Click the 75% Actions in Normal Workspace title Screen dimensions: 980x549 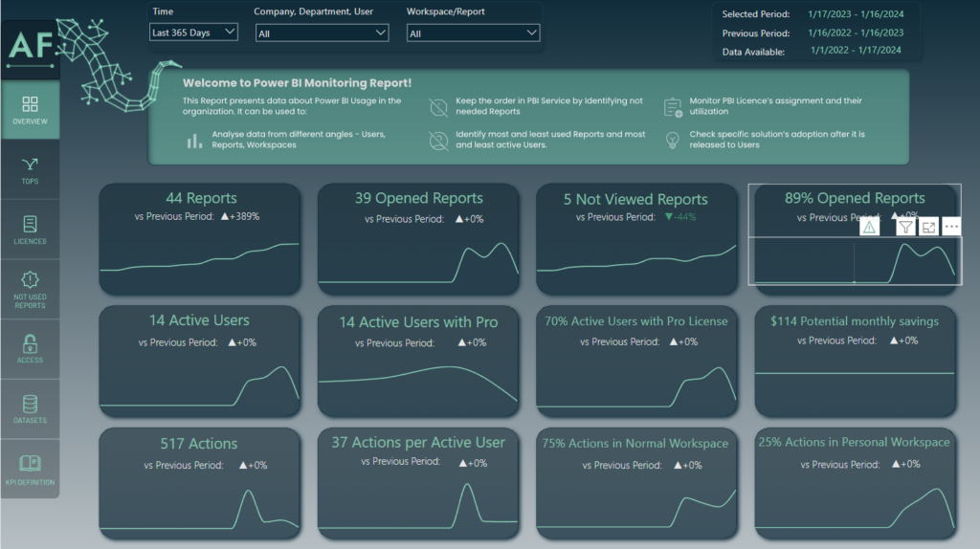pos(635,444)
